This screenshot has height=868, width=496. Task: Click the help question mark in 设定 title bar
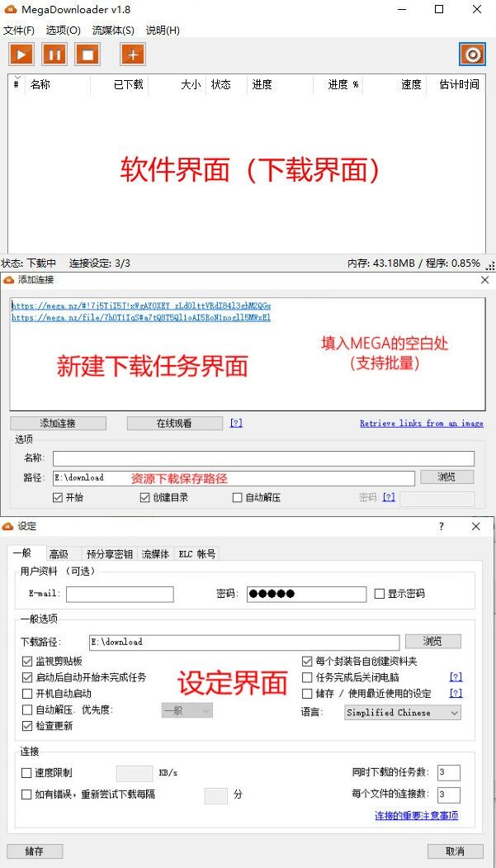(x=441, y=526)
